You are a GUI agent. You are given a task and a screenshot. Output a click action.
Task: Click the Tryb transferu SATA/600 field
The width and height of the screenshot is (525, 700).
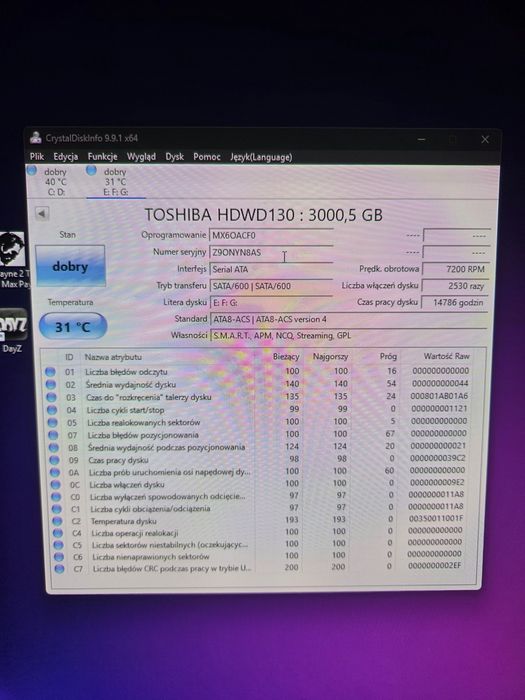click(271, 286)
